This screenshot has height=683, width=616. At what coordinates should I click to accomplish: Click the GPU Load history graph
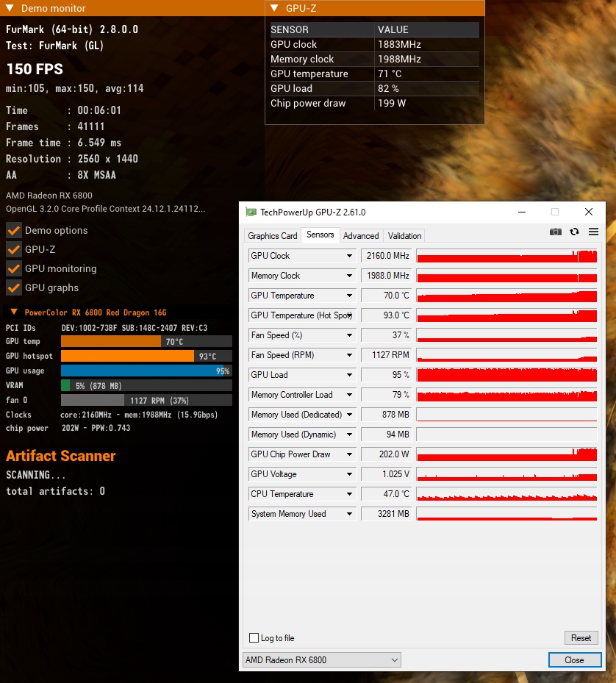(x=506, y=375)
